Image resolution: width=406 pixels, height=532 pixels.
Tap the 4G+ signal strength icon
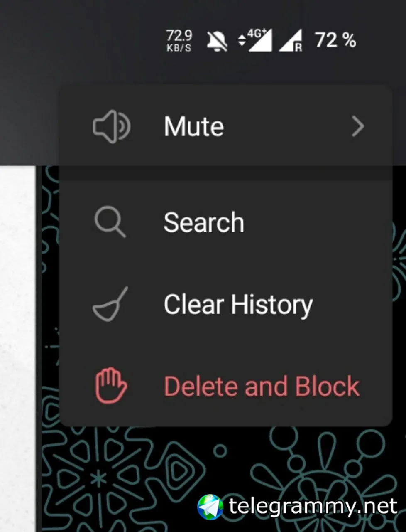[254, 40]
